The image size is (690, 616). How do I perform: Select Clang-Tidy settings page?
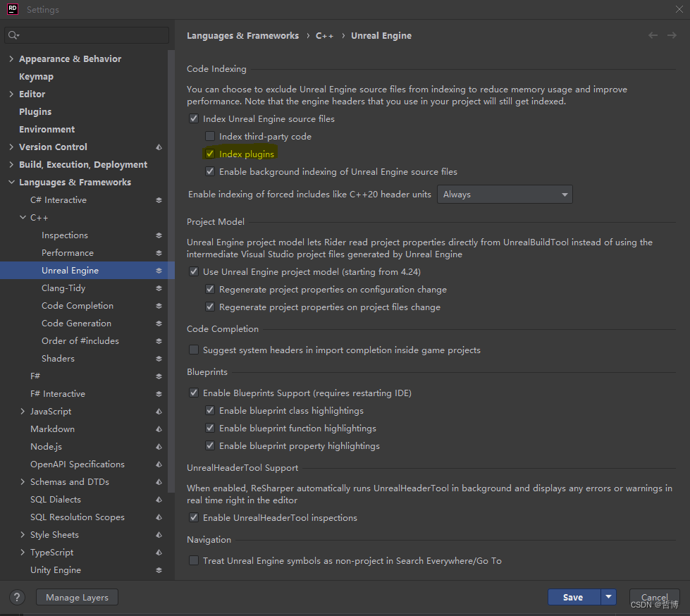pyautogui.click(x=63, y=288)
